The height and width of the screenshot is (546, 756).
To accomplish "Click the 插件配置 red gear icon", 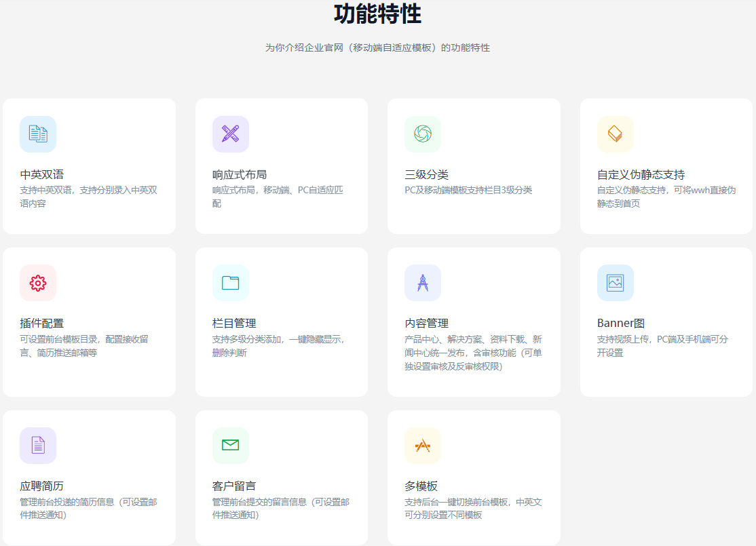I will click(x=38, y=283).
